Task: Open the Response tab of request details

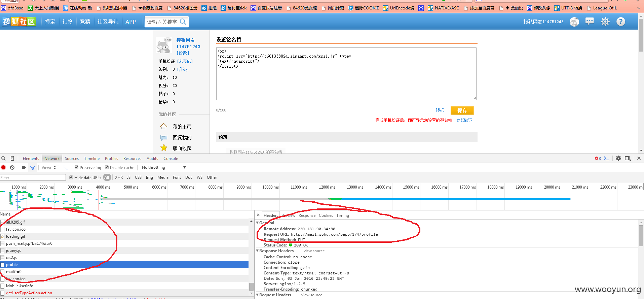Action: [307, 215]
